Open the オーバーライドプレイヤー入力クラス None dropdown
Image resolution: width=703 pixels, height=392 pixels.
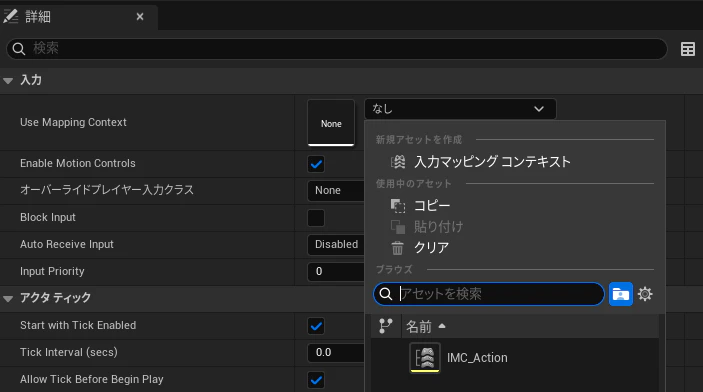(336, 191)
